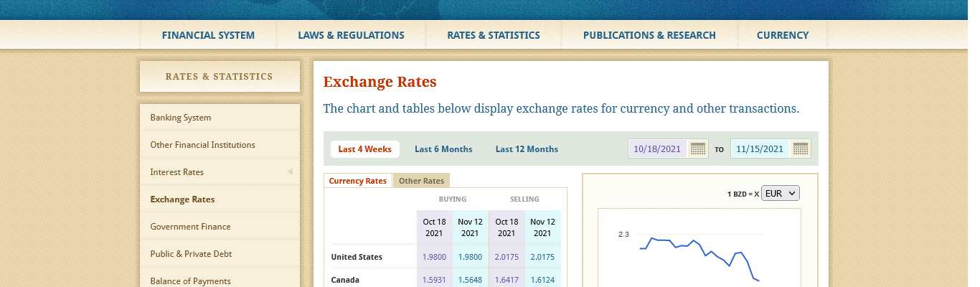The height and width of the screenshot is (287, 980).
Task: Click the start date field 10/18/2021
Action: pyautogui.click(x=657, y=149)
